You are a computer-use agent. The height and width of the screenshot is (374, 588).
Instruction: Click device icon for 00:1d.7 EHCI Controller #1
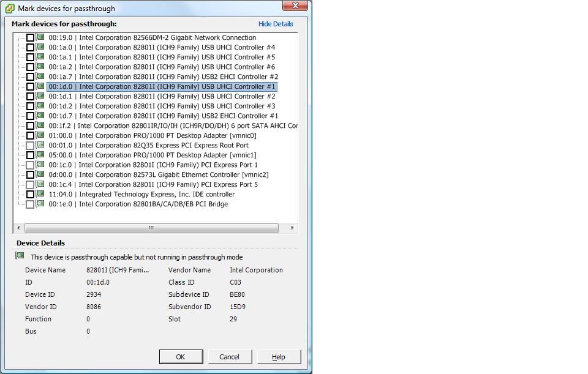[40, 116]
